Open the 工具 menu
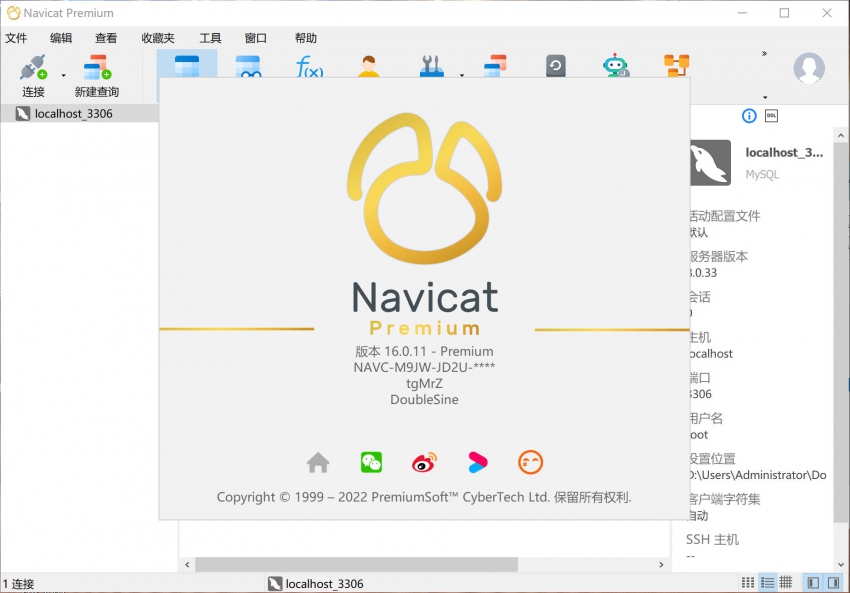The width and height of the screenshot is (850, 593). tap(210, 38)
